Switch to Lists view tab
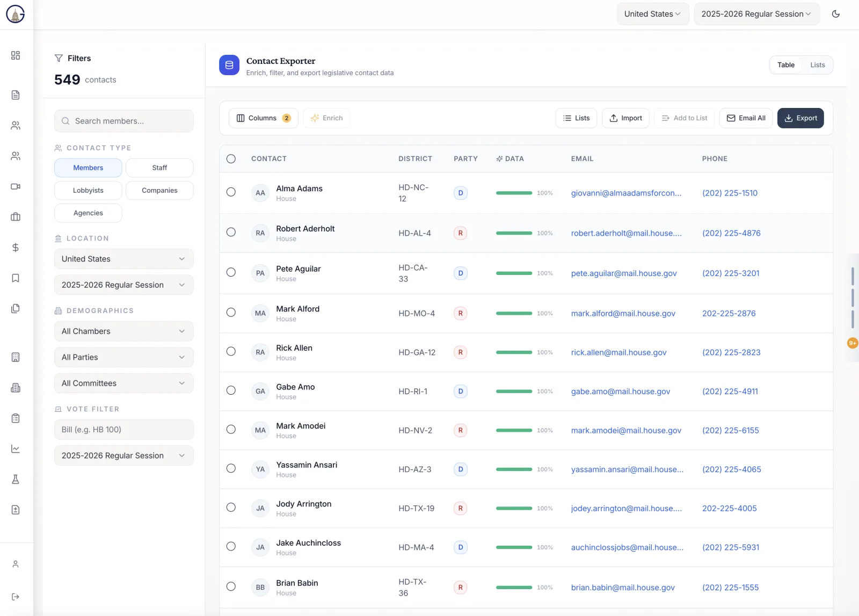The image size is (859, 616). [818, 65]
